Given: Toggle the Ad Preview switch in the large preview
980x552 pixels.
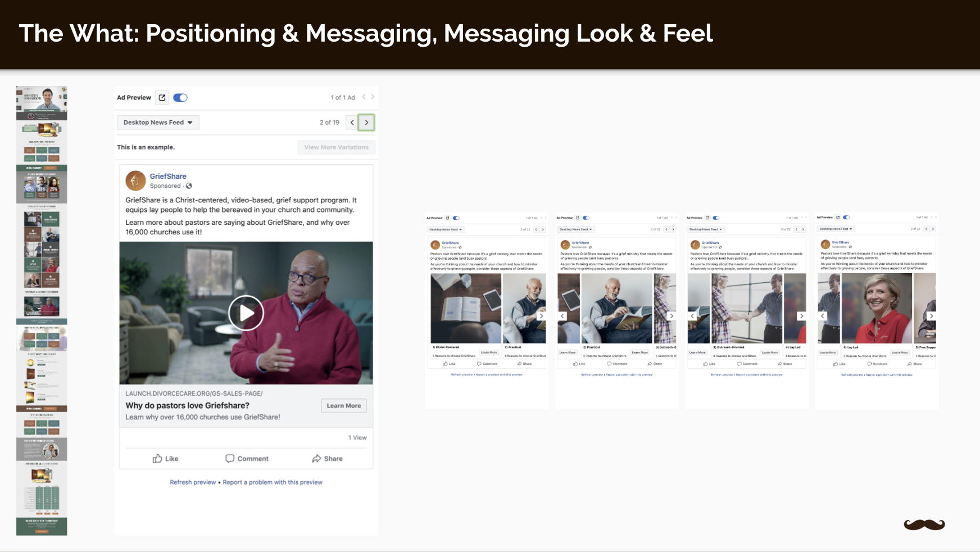Looking at the screenshot, I should click(180, 98).
